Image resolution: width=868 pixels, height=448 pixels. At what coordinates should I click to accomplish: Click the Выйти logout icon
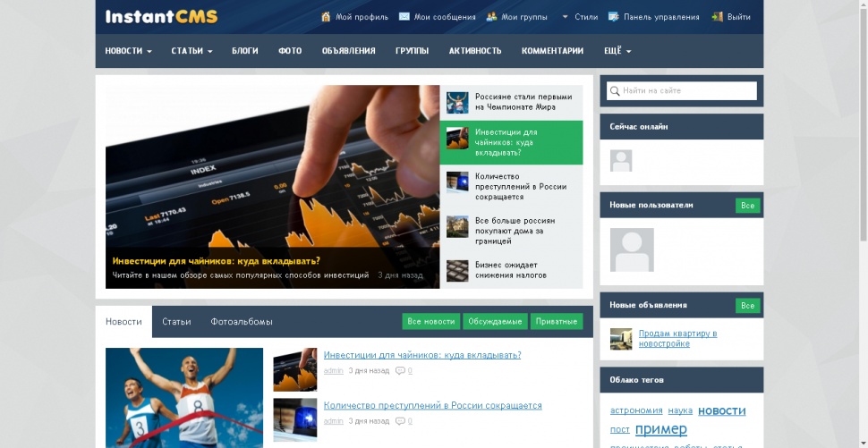tap(718, 17)
